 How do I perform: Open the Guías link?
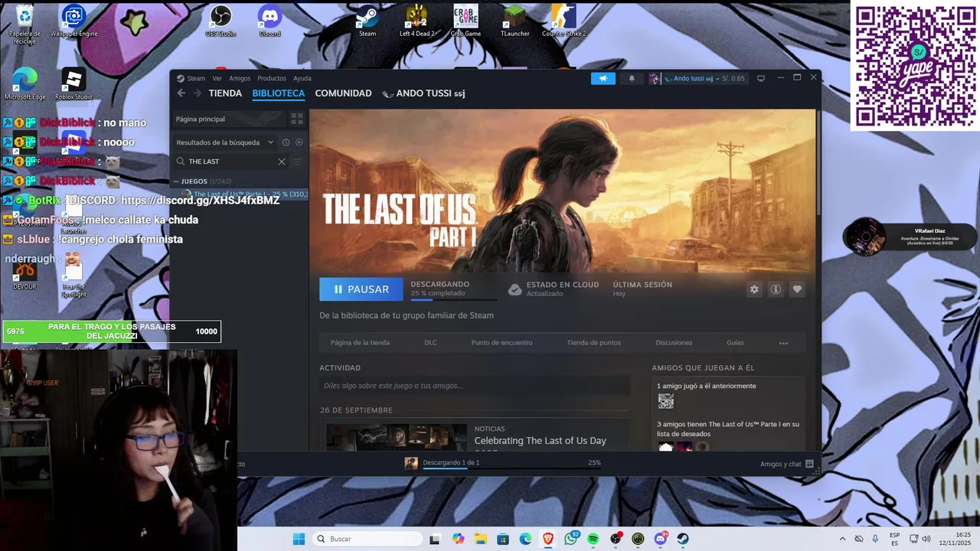pyautogui.click(x=735, y=343)
